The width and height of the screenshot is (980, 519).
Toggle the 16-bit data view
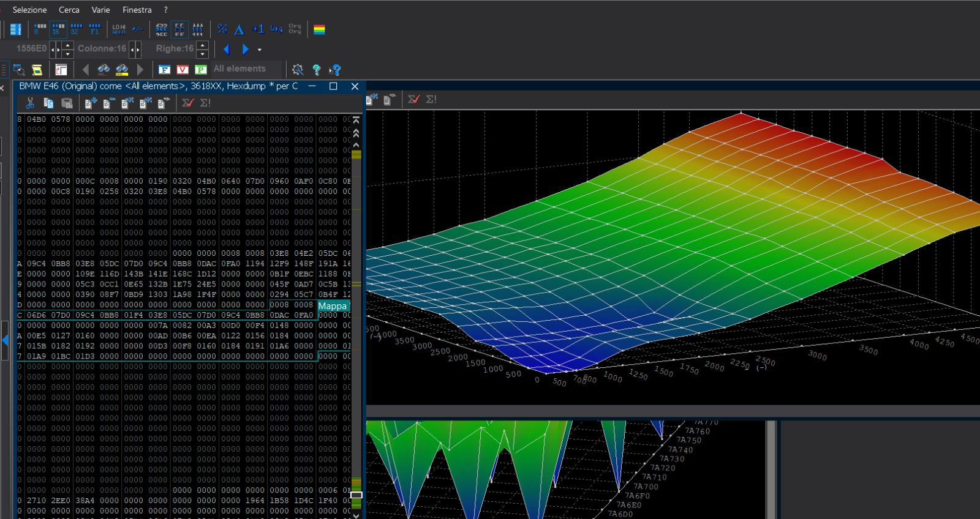(x=58, y=29)
